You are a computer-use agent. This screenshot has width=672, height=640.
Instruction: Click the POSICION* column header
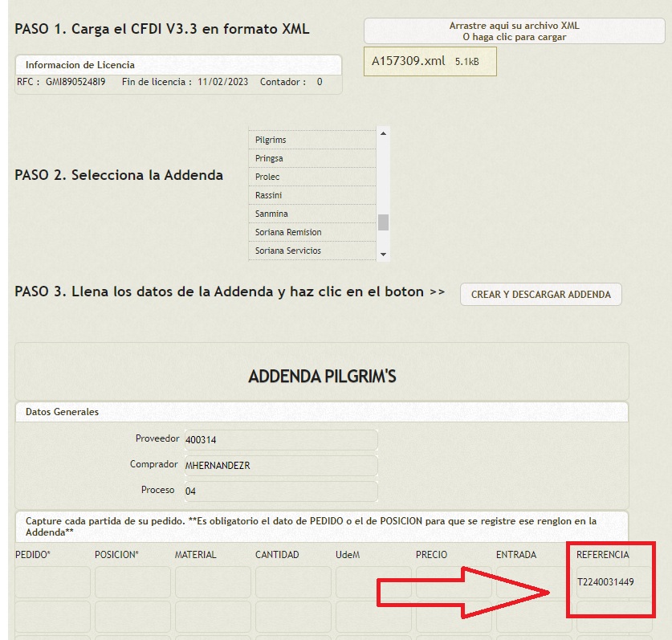click(116, 555)
